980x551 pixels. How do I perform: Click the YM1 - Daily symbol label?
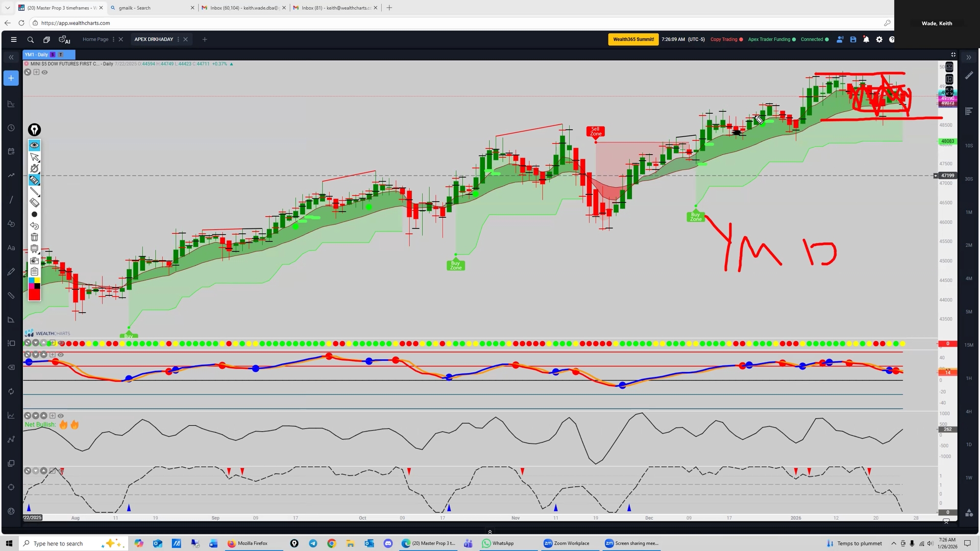coord(36,55)
